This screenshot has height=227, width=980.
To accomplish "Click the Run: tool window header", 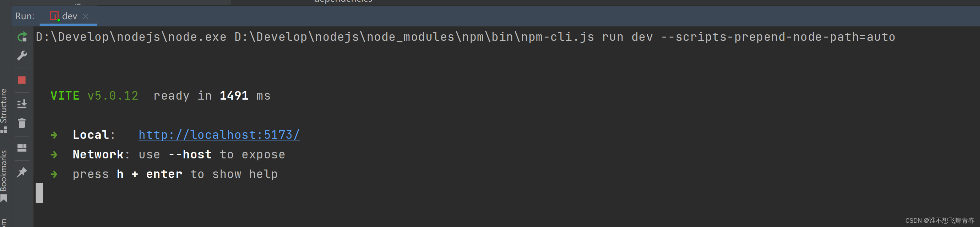I will (25, 16).
